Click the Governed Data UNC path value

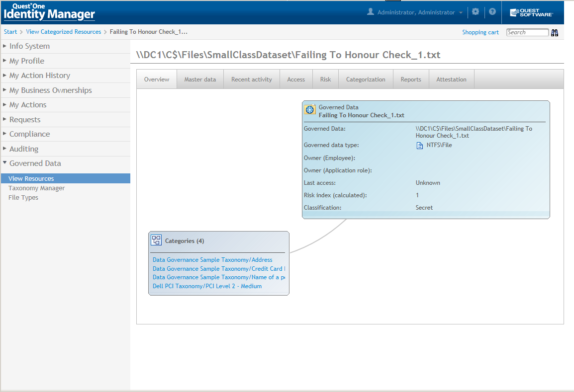(x=474, y=132)
